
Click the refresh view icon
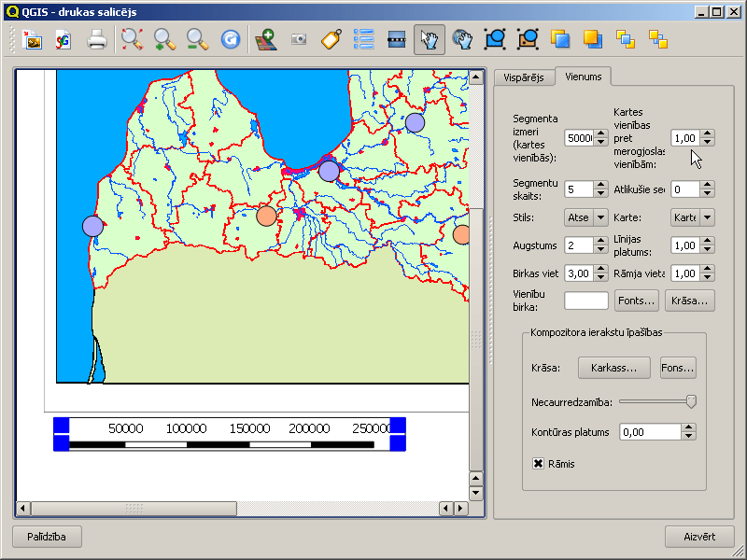(x=231, y=40)
